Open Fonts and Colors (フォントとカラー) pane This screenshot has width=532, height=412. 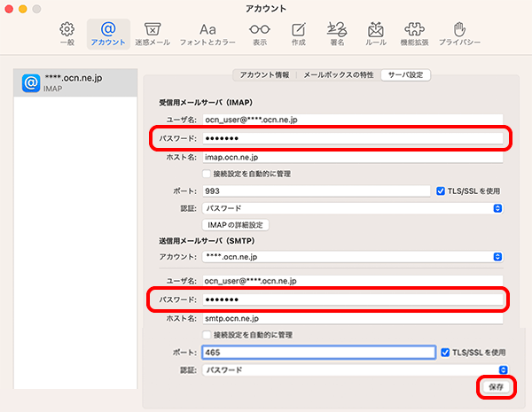click(x=207, y=34)
